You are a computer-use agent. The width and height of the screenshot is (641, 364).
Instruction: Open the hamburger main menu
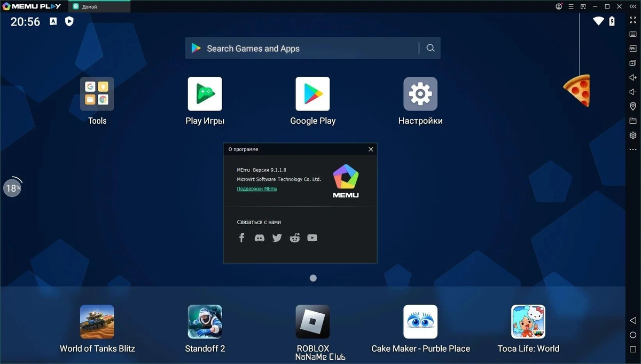click(571, 6)
